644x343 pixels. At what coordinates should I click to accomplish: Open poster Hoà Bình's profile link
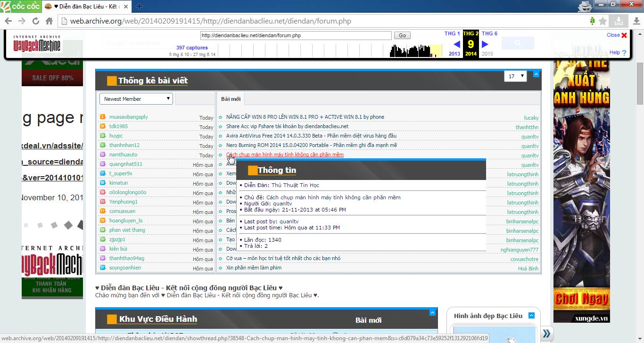[x=528, y=269]
